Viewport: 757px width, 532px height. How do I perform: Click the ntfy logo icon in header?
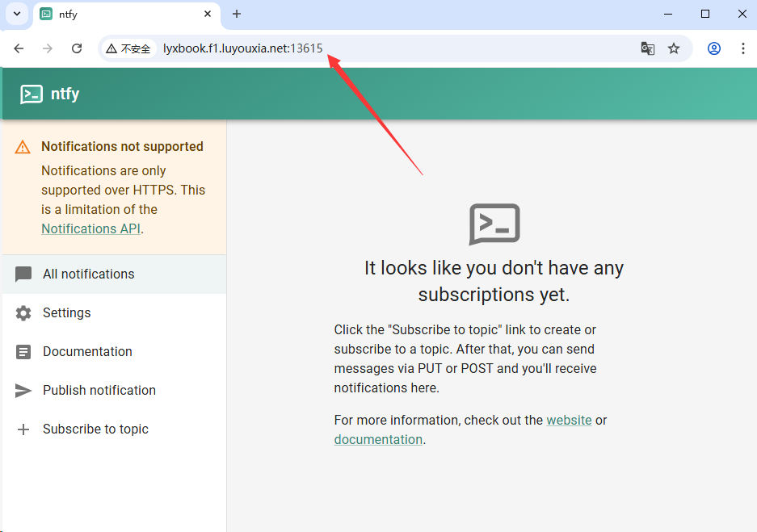32,94
